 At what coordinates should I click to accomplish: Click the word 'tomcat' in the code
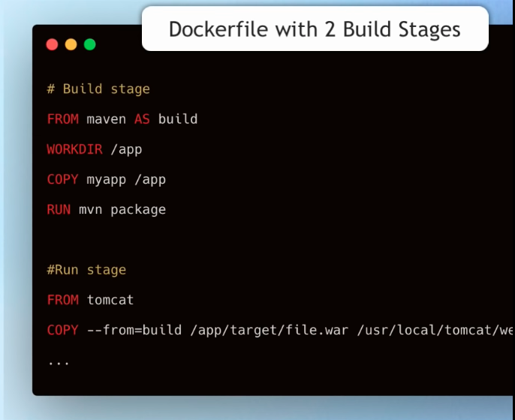click(110, 300)
